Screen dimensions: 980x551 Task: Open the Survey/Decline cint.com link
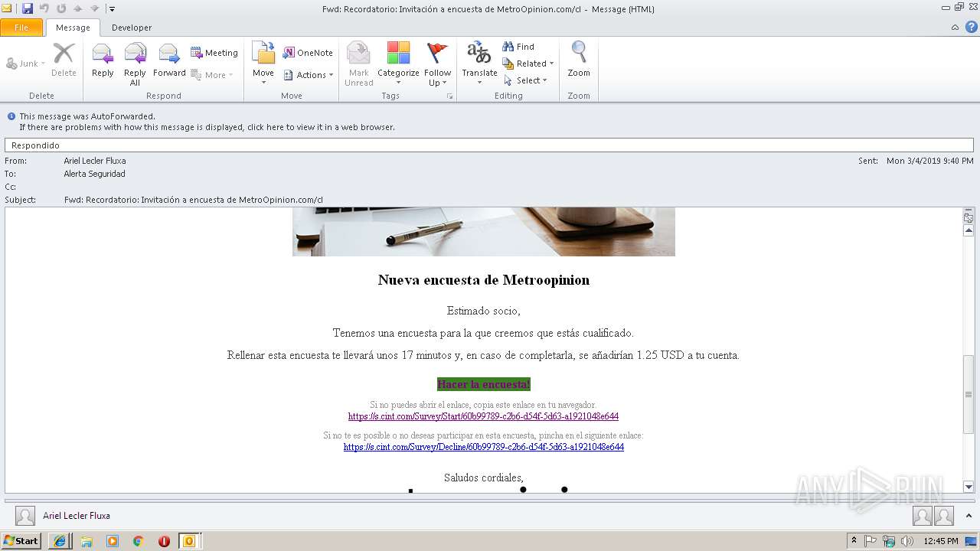483,447
